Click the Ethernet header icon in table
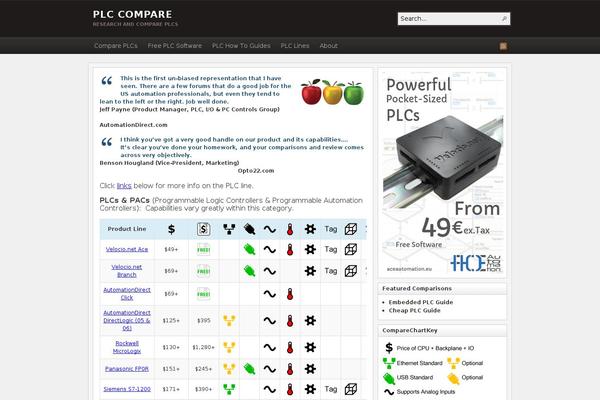 (229, 229)
